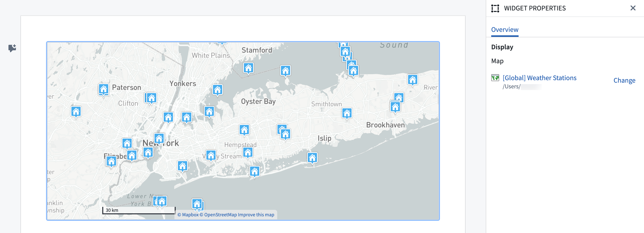The image size is (644, 233).
Task: Select the marker above the Mapbox attribution
Action: 197,204
